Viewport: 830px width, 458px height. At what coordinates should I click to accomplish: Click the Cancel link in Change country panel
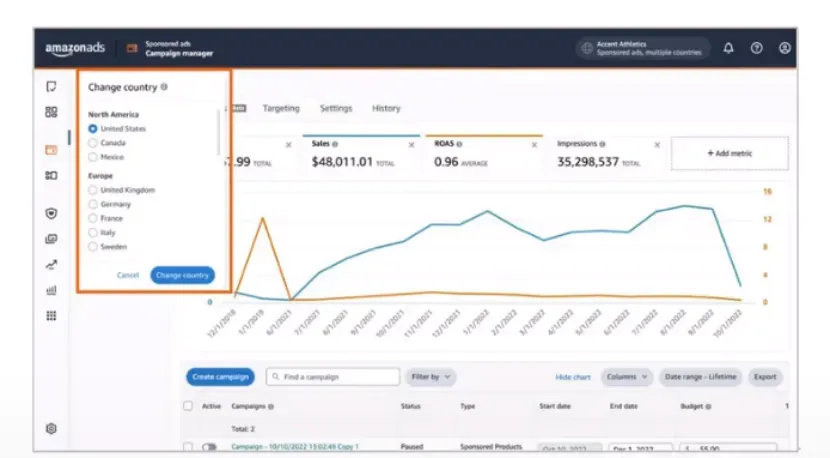128,275
